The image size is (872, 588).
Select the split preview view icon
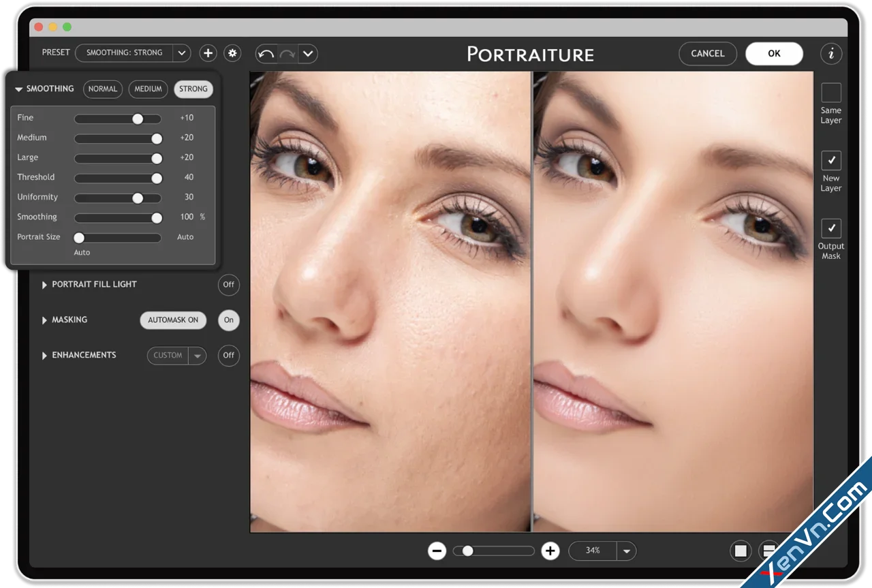pos(768,551)
